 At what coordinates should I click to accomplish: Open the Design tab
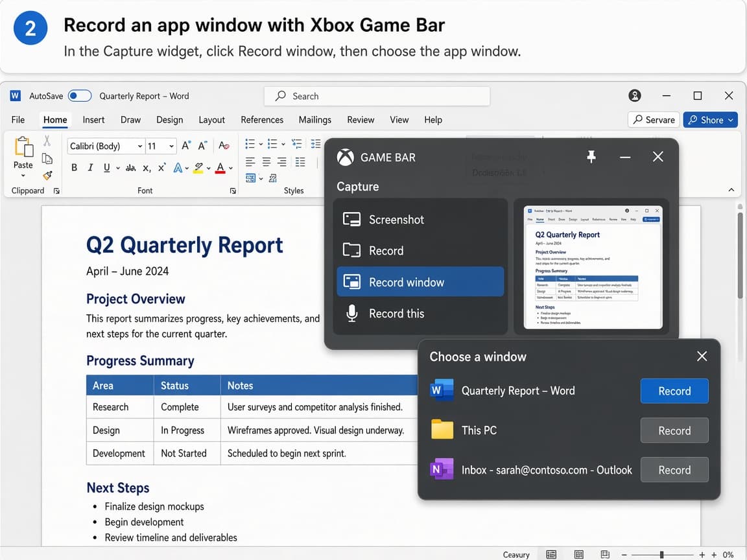coord(170,120)
